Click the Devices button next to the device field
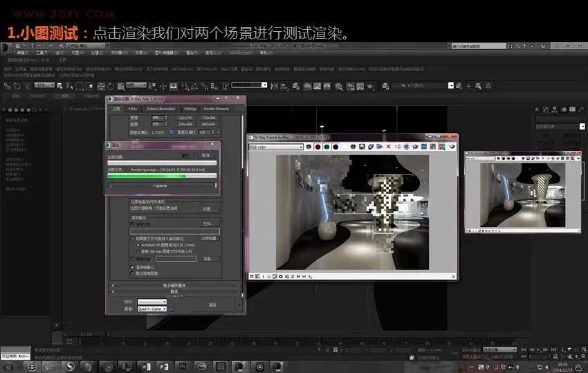 coord(208,259)
